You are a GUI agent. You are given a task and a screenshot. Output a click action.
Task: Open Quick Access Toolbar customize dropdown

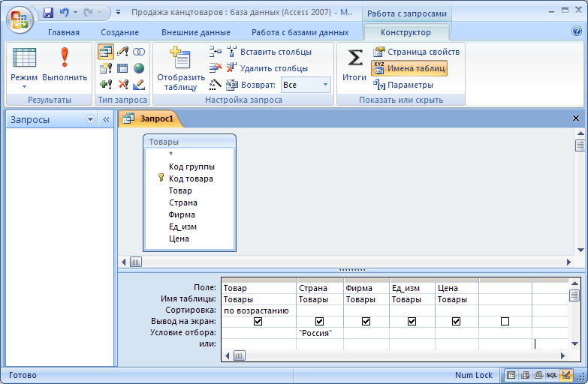coord(118,12)
